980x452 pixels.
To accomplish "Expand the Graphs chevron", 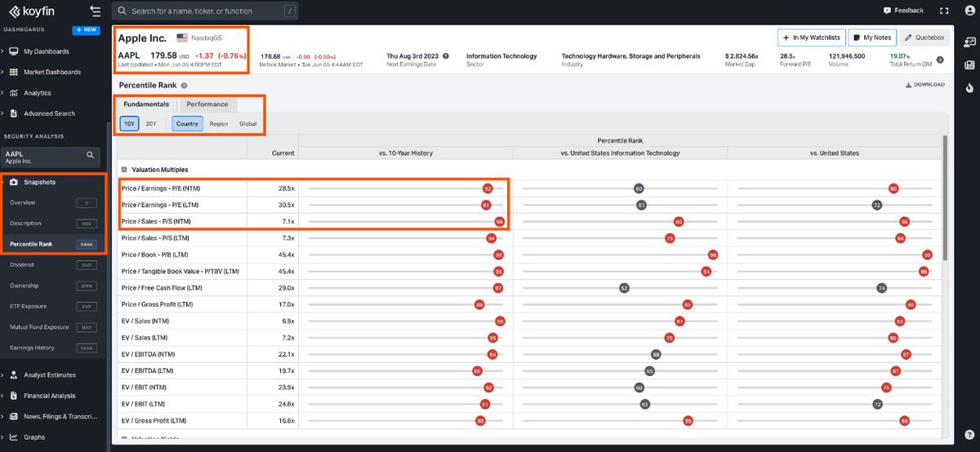I will click(2, 437).
